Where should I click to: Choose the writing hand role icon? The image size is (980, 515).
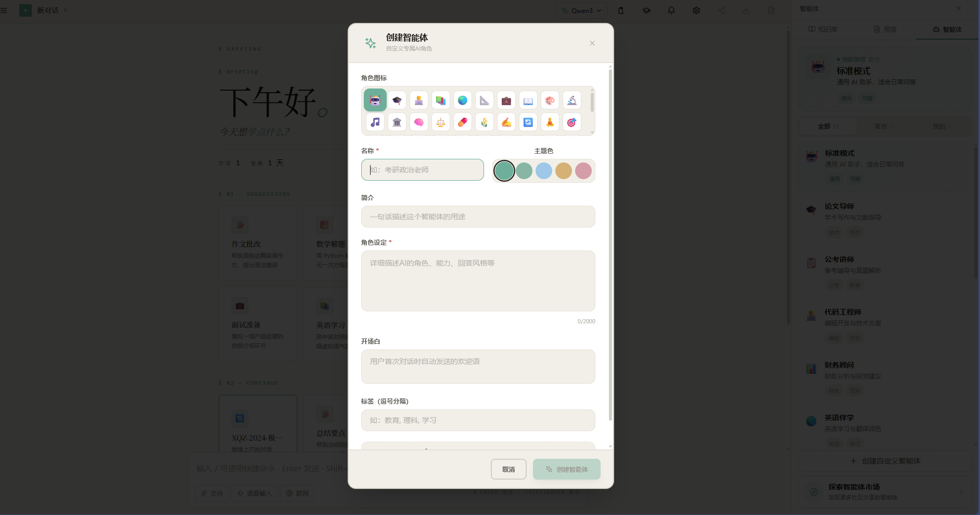(x=506, y=122)
